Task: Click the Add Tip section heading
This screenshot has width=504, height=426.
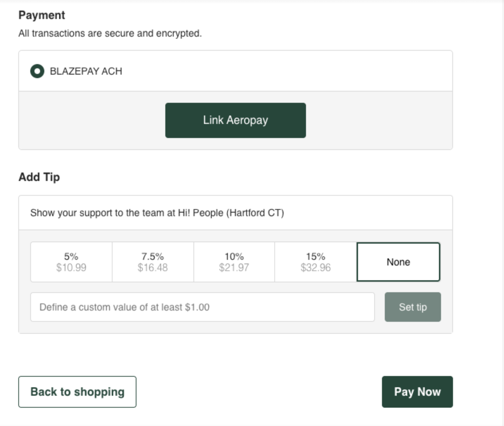Action: pyautogui.click(x=39, y=177)
